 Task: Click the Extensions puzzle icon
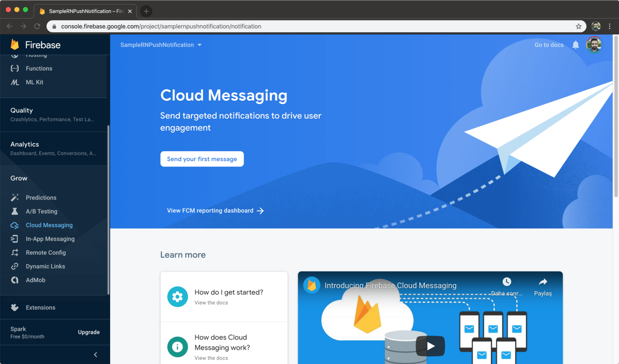15,307
